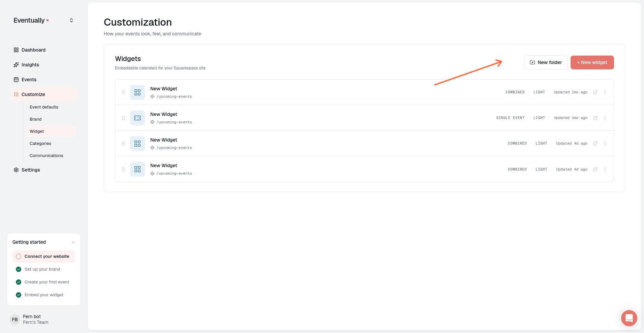Click the Eventually logo text
644x333 pixels.
(x=29, y=20)
